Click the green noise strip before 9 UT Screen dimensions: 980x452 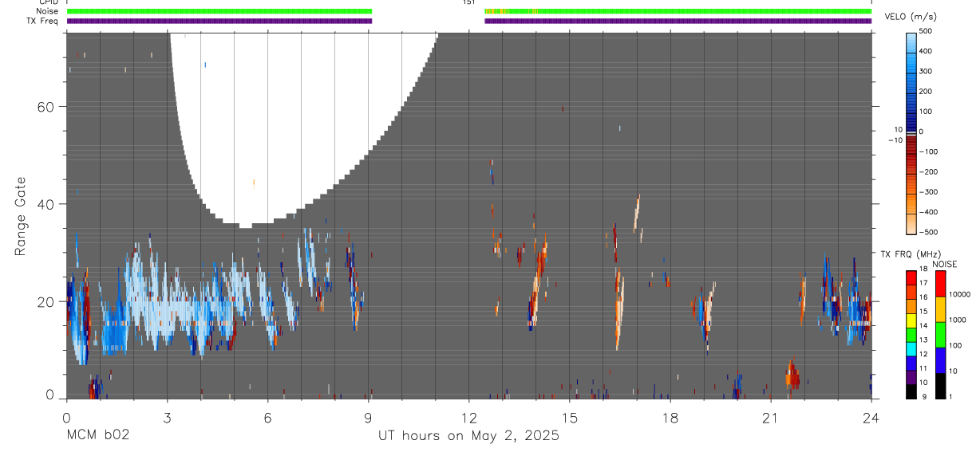219,11
